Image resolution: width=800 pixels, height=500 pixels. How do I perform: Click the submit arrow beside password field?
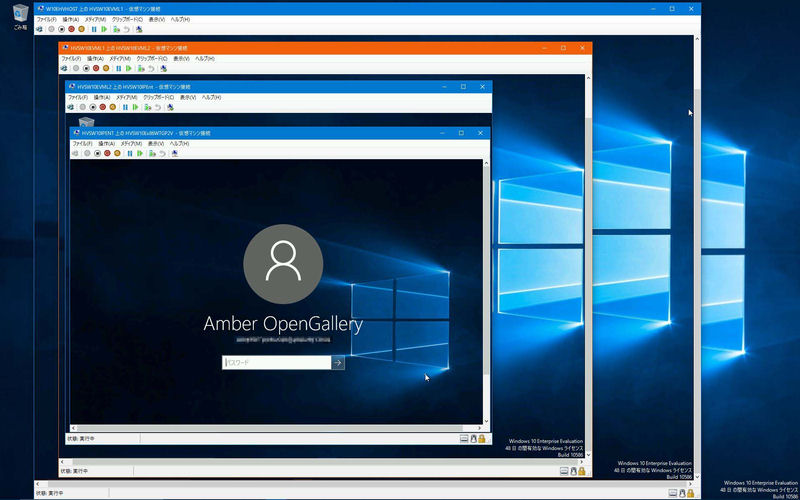pos(338,363)
